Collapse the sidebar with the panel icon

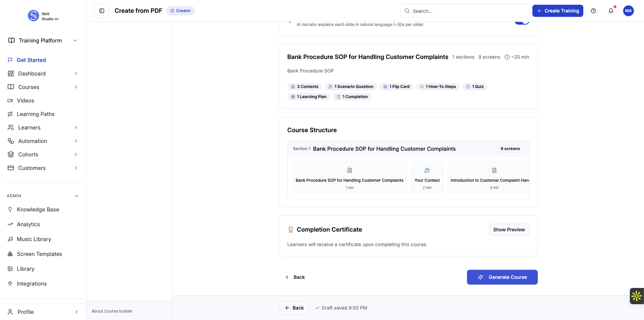coord(101,10)
